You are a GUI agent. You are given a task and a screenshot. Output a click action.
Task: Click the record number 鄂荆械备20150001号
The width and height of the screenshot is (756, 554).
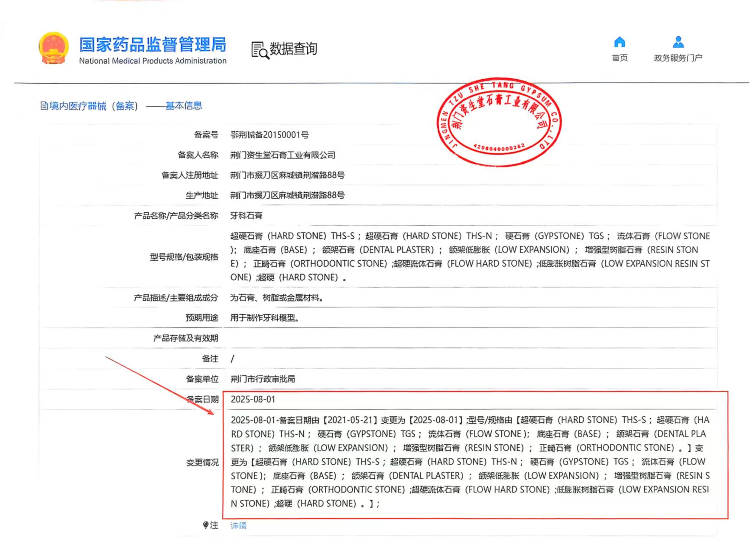click(x=269, y=135)
